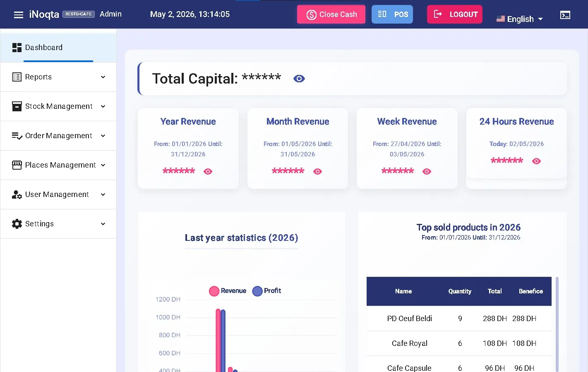Click the blue Profit legend circle

click(x=257, y=291)
